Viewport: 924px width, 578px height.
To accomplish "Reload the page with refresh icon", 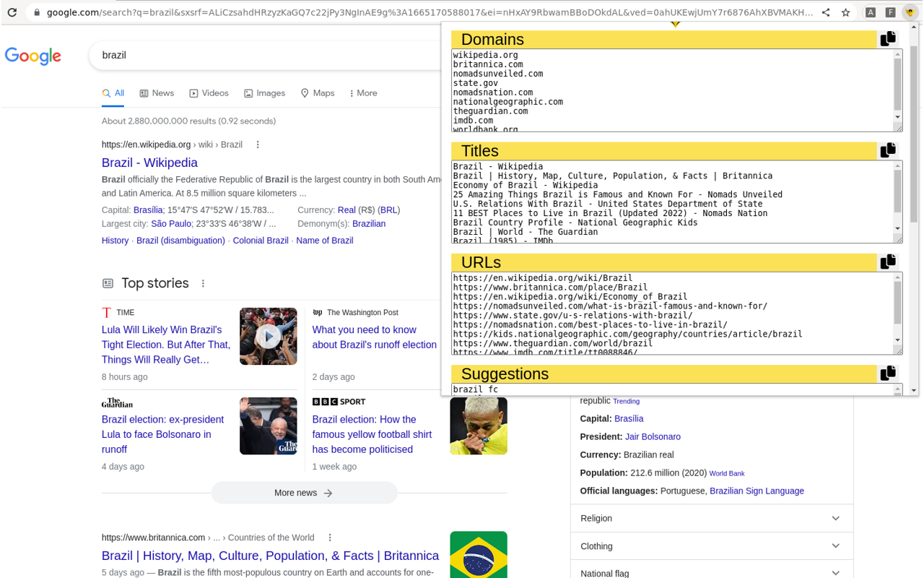I will [x=12, y=12].
